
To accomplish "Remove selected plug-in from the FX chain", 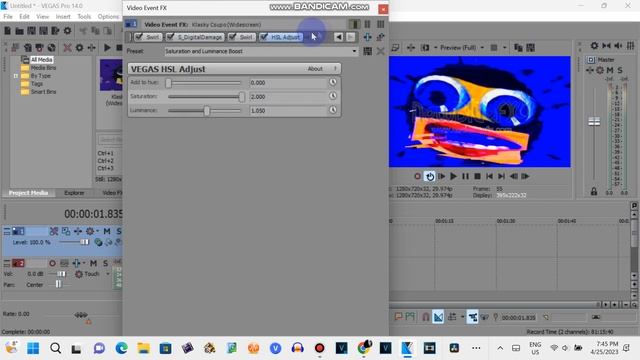I will pos(380,37).
